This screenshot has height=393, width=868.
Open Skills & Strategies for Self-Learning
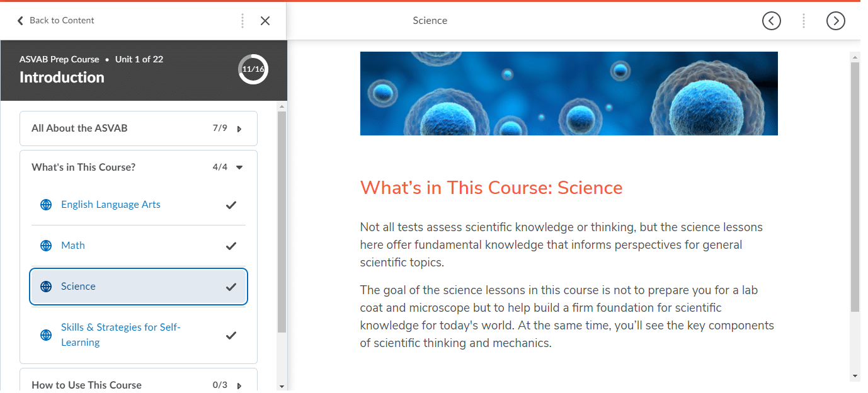click(x=121, y=335)
